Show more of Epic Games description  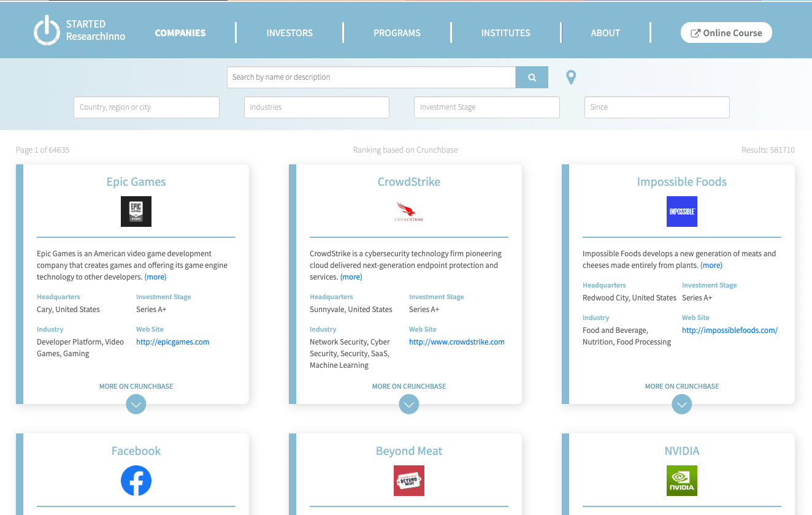click(x=155, y=277)
